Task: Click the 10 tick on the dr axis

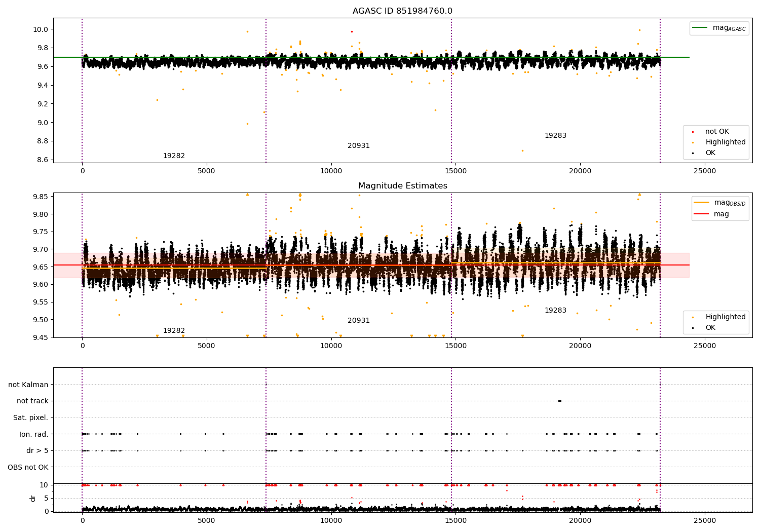Action: pos(44,485)
